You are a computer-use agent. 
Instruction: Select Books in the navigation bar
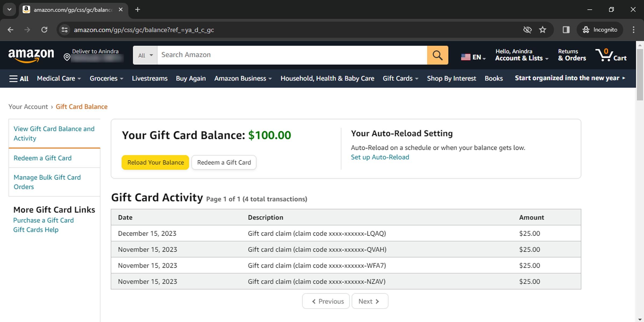point(493,78)
